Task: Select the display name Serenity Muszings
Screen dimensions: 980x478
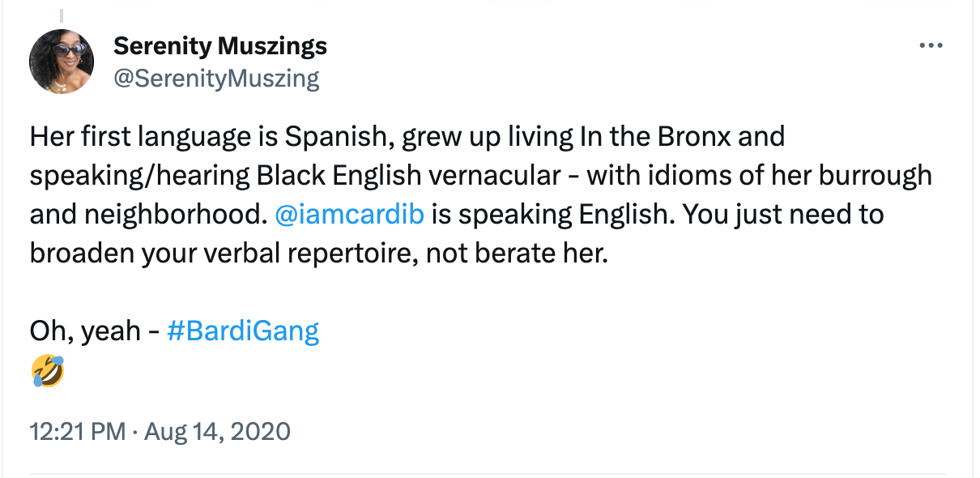Action: pyautogui.click(x=219, y=45)
